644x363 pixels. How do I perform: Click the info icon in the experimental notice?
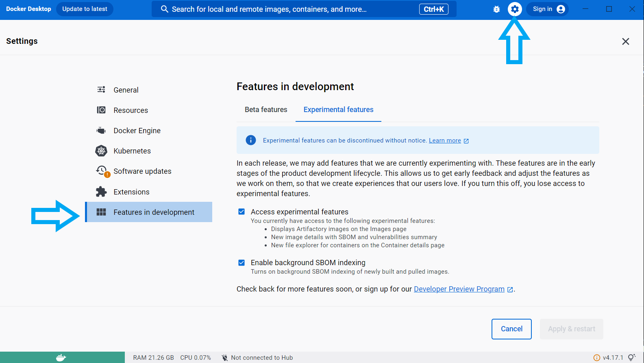tap(251, 140)
